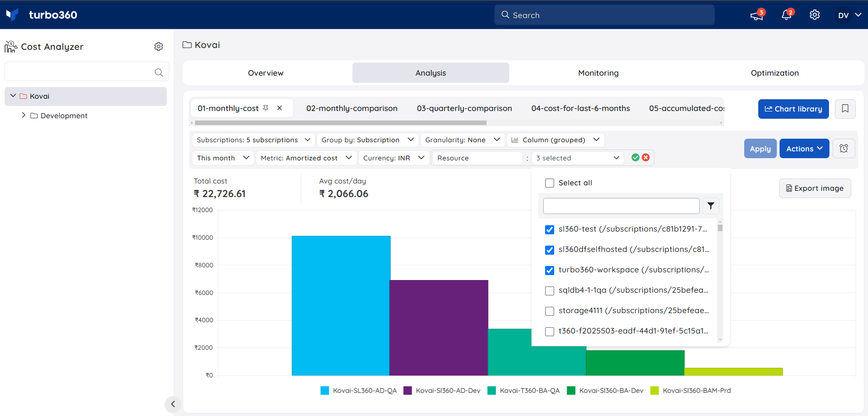Uncheck the sl360dfselfhosted resource checkbox

click(550, 250)
